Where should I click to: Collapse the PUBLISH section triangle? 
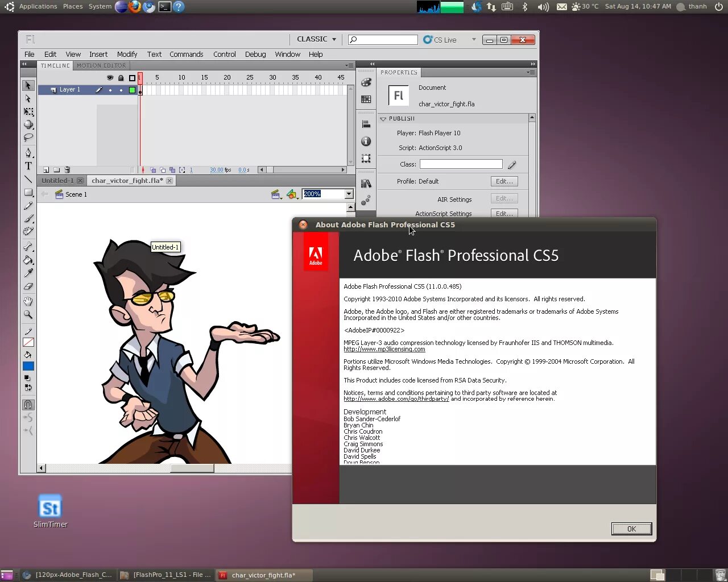coord(383,119)
